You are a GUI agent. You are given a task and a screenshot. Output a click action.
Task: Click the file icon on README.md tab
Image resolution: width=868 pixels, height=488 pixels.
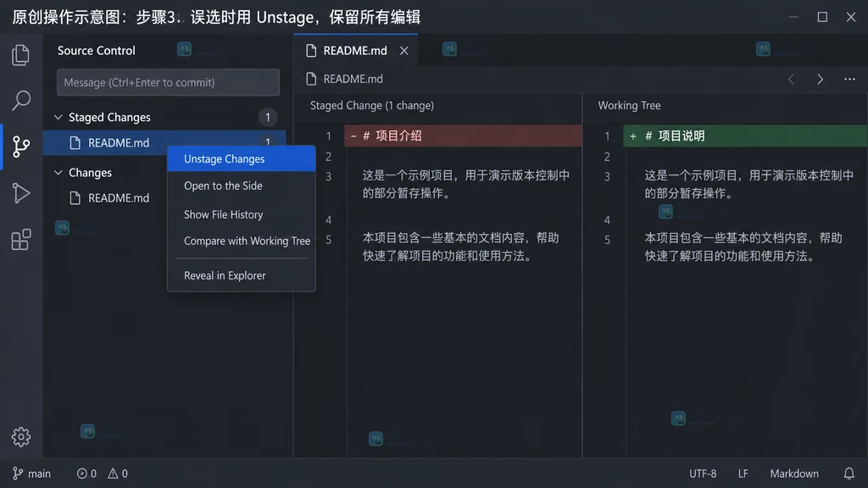click(311, 51)
